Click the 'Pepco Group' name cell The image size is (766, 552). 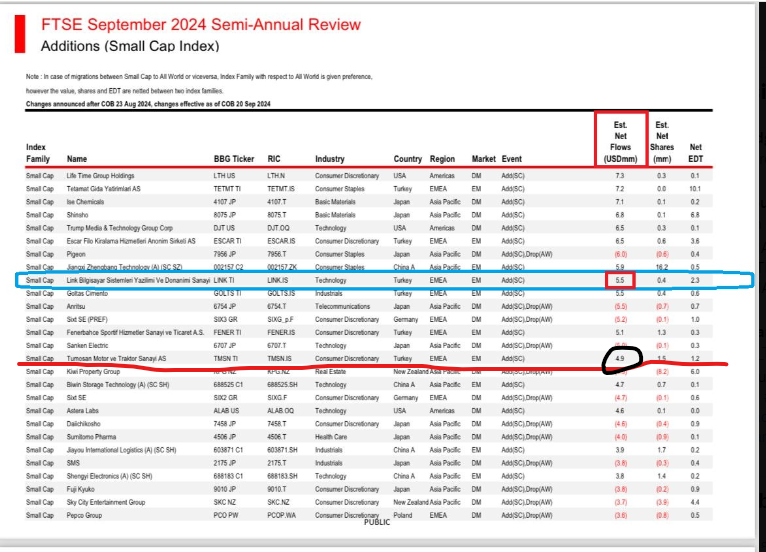pyautogui.click(x=84, y=515)
